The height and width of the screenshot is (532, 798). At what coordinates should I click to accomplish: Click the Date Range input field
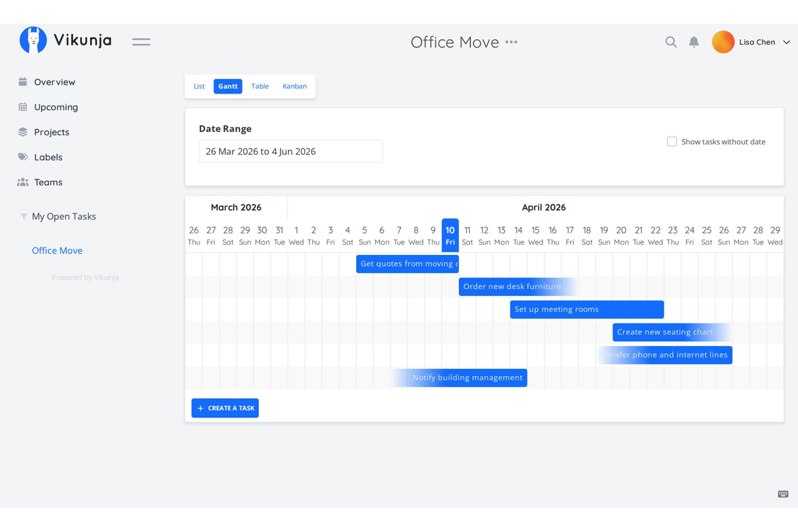click(291, 151)
